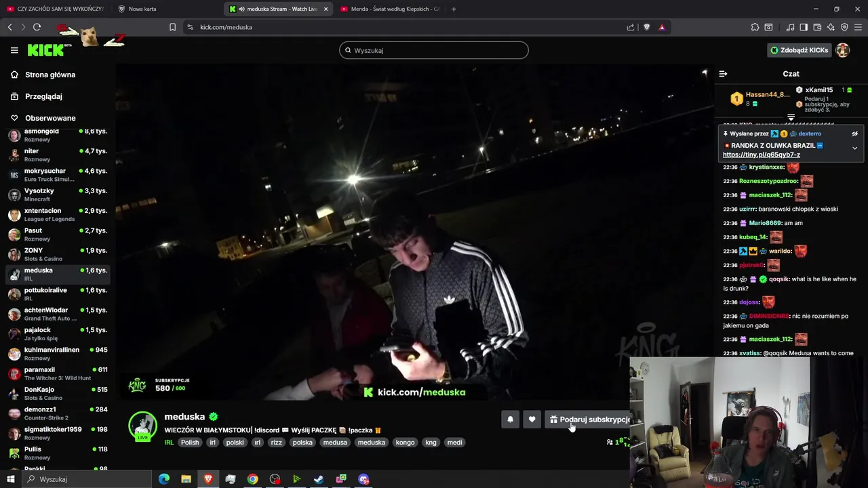Viewport: 868px width, 488px height.
Task: Click Podaruj subskrypcje gift button
Action: [588, 420]
